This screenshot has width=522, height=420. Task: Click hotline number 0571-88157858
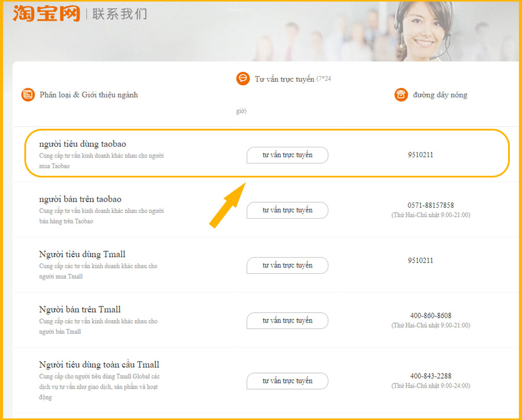430,205
